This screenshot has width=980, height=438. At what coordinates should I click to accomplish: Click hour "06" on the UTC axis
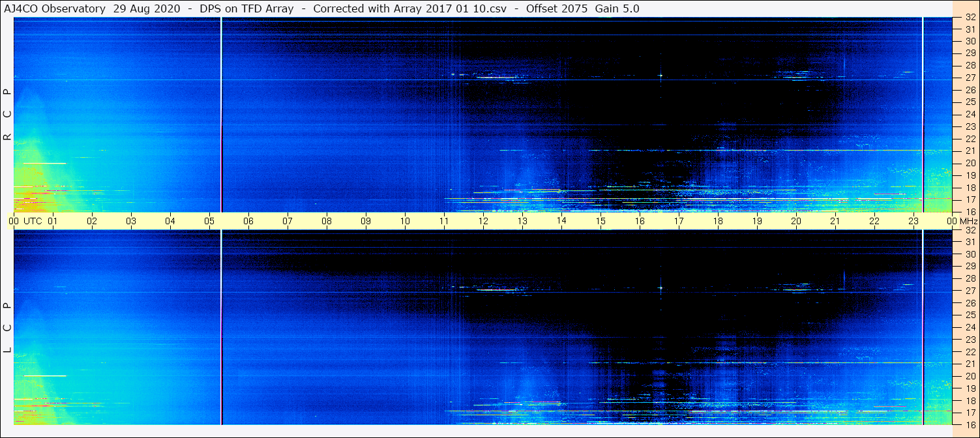click(x=248, y=221)
